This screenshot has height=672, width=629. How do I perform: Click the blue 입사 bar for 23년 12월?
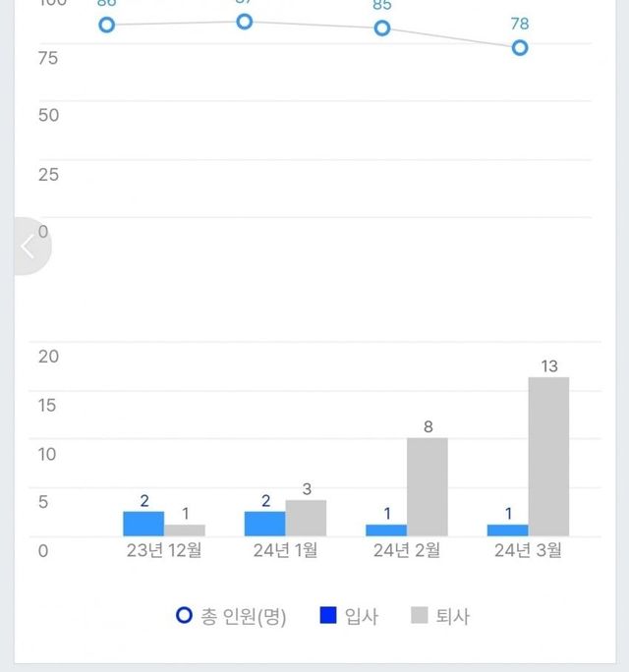(x=143, y=524)
